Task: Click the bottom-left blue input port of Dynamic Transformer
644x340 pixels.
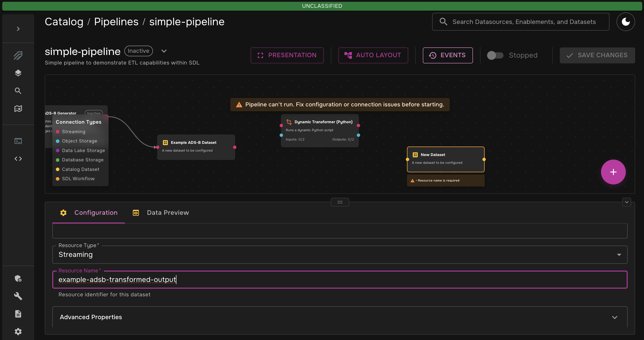Action: click(281, 135)
